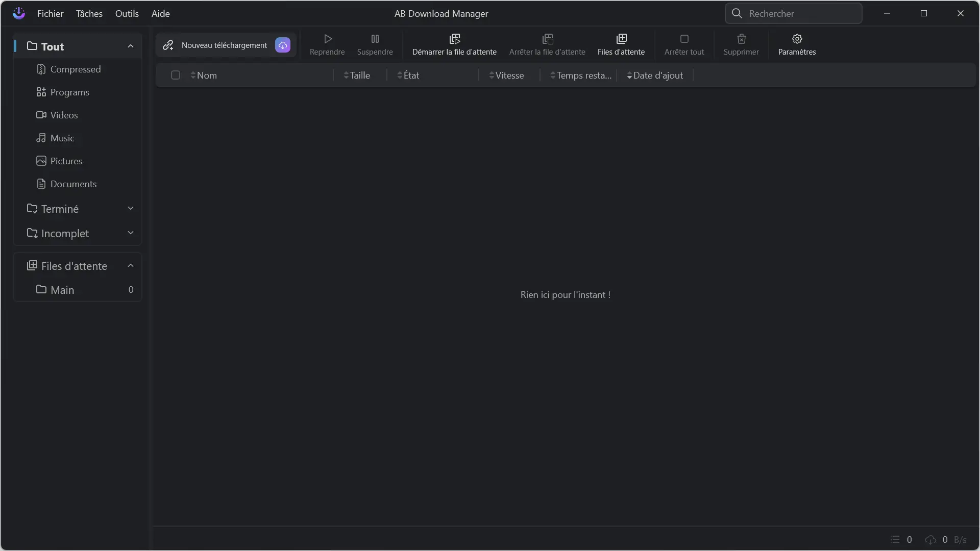
Task: Click the Suspendre pause icon
Action: 375,39
